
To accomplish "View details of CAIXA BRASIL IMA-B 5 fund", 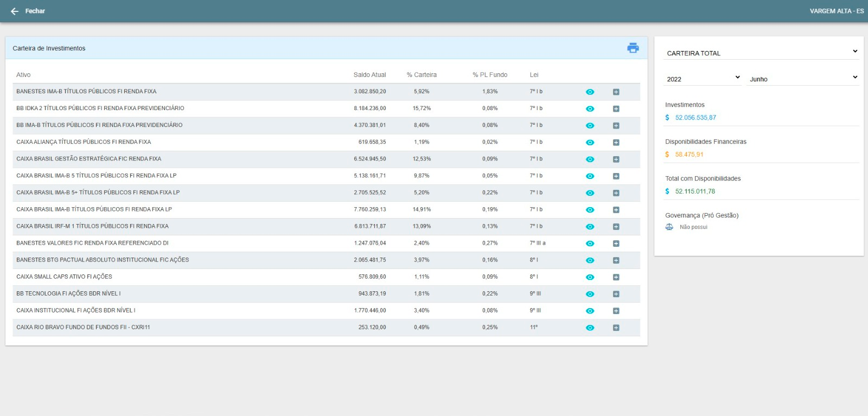I will coord(590,176).
